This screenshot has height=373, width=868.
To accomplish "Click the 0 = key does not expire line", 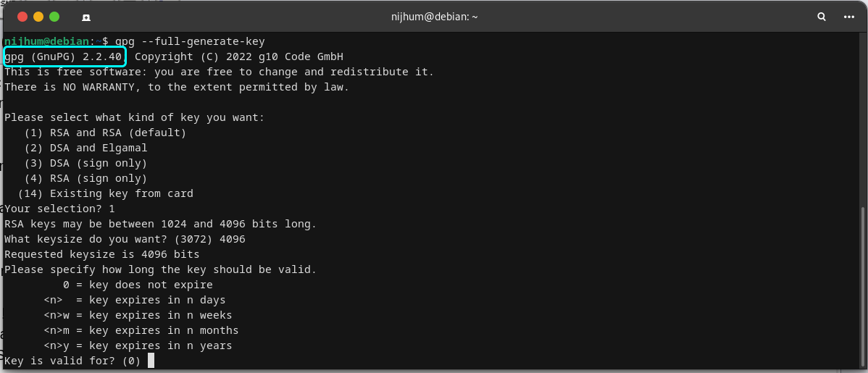I will 138,285.
